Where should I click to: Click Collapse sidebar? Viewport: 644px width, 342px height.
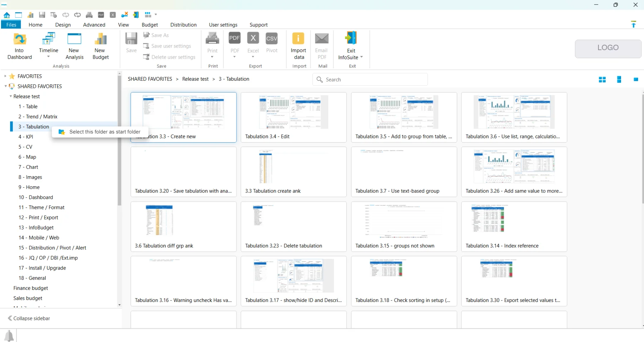[29, 318]
